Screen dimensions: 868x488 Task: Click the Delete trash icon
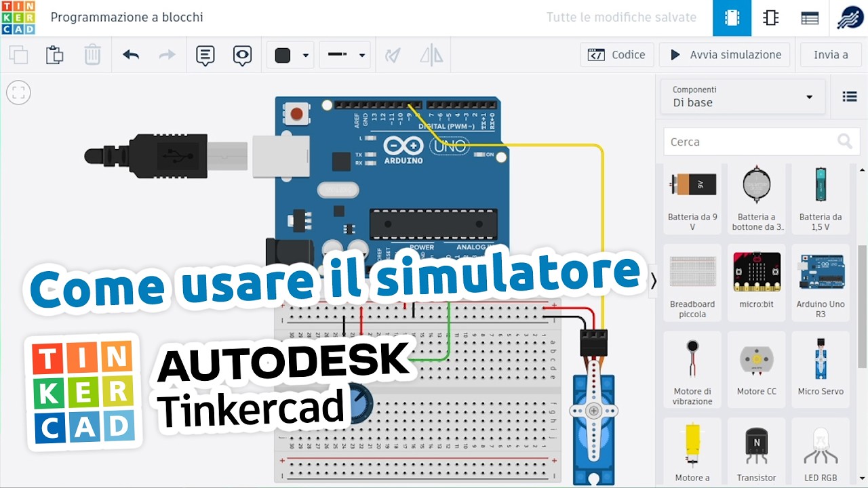tap(92, 55)
